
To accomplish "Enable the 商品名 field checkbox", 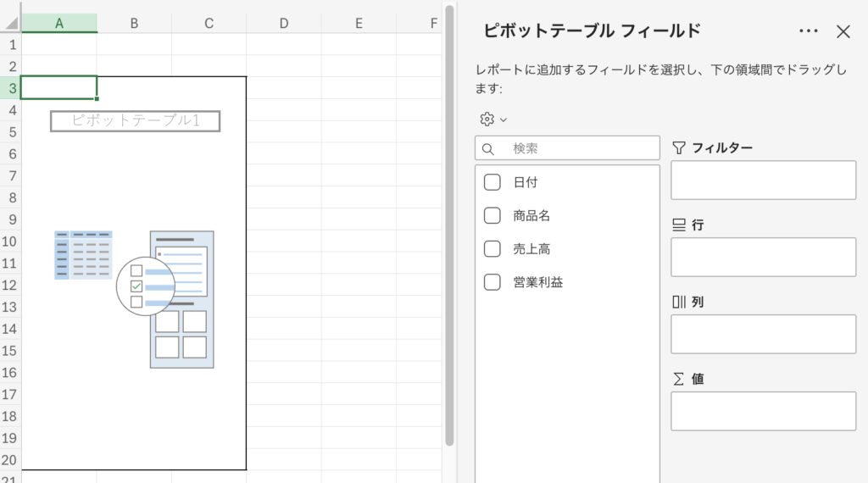I will 492,215.
